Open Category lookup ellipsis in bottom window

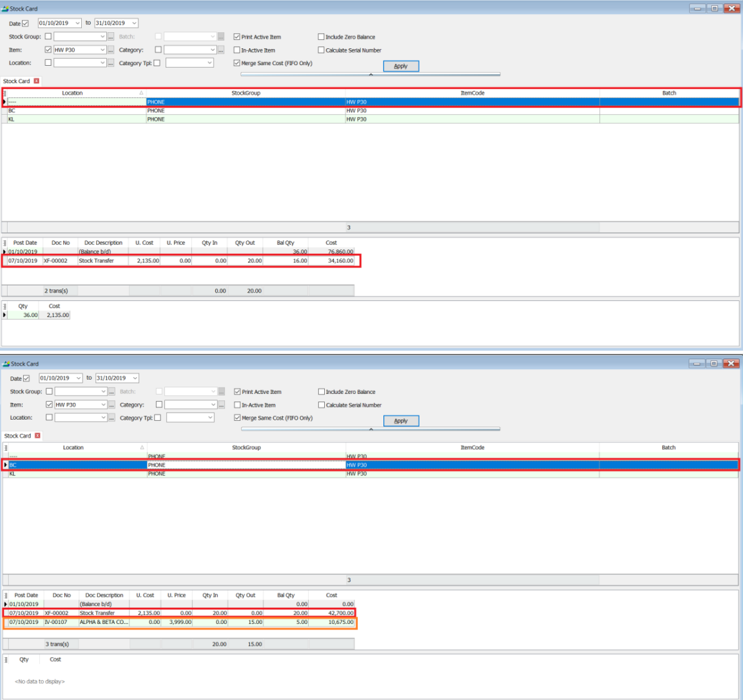pos(221,405)
